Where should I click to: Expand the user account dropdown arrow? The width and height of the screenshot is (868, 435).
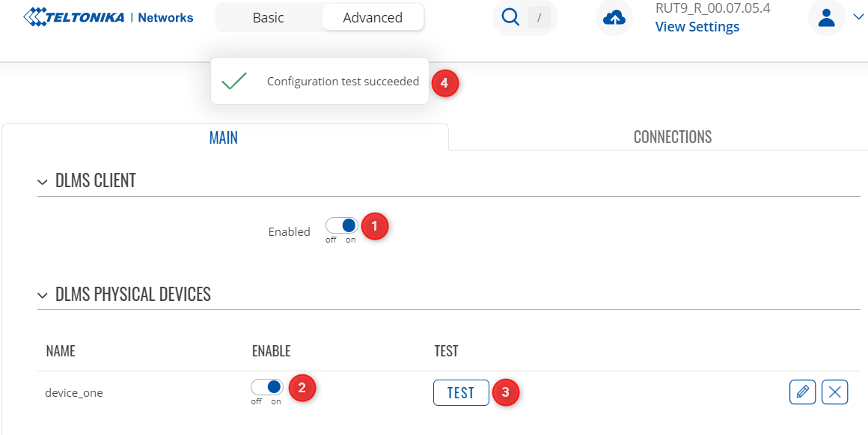[x=858, y=17]
